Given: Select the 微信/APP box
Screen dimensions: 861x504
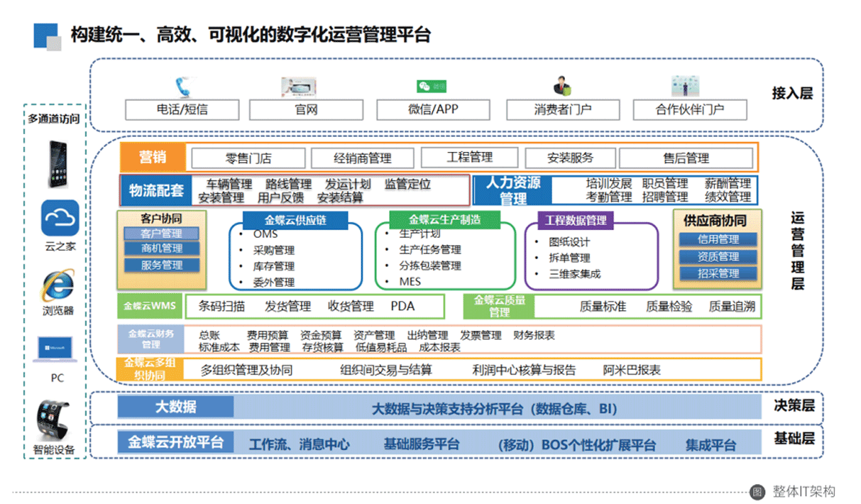Looking at the screenshot, I should tap(433, 109).
